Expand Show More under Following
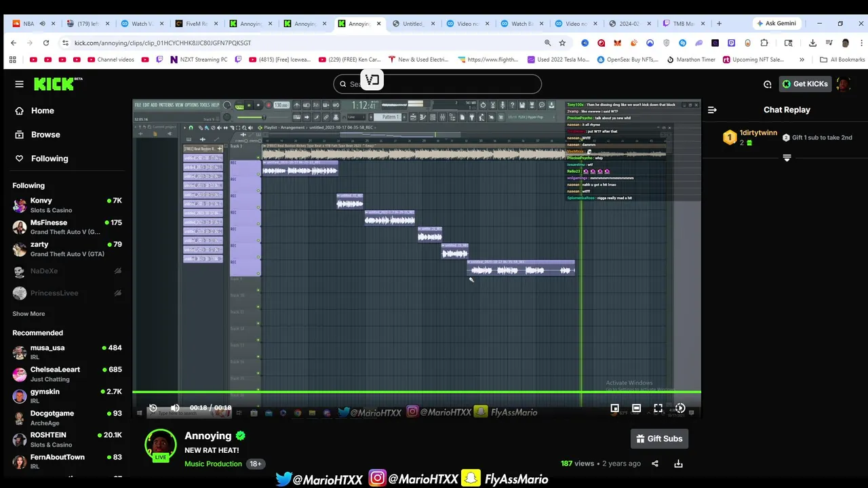This screenshot has width=868, height=488. (28, 314)
